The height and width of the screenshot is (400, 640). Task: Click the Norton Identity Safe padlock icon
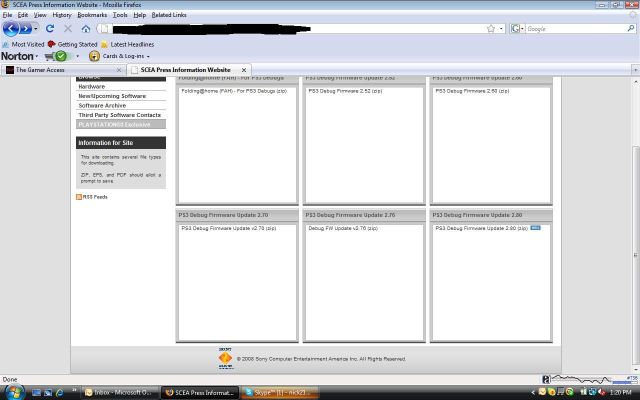(94, 56)
